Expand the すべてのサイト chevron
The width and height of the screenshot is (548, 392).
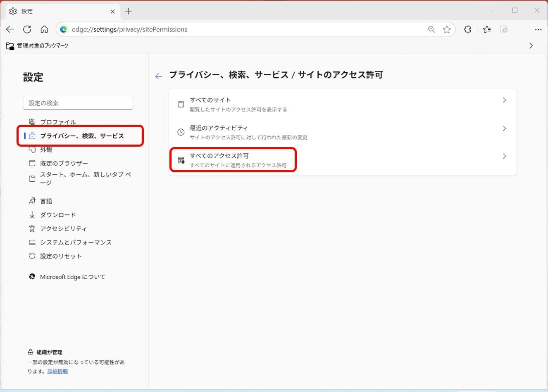coord(504,100)
